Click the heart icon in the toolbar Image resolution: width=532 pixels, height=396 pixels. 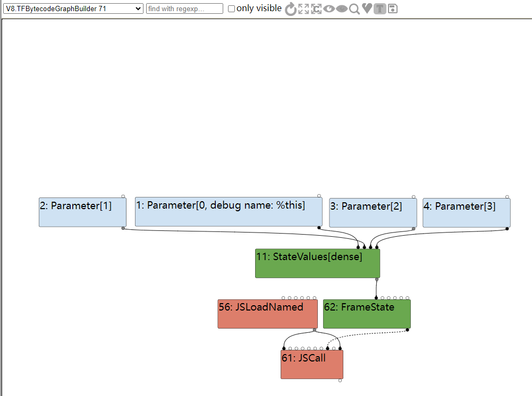(x=367, y=8)
